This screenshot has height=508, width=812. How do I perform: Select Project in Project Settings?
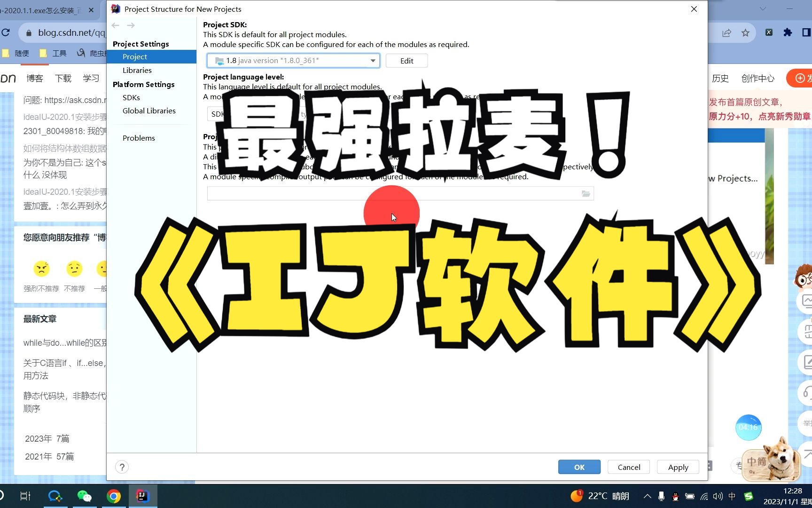click(151, 56)
